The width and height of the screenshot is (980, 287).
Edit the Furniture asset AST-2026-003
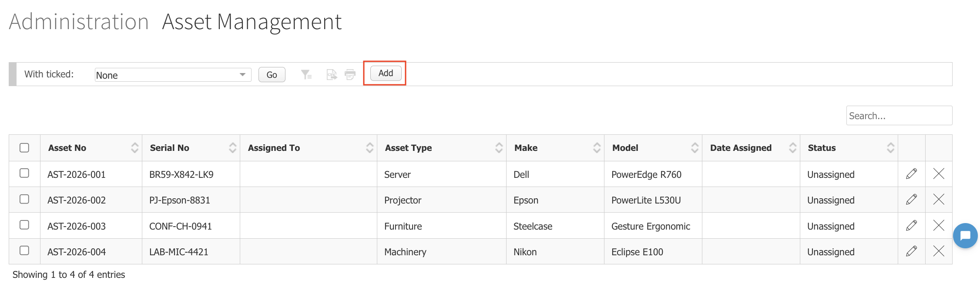[911, 225]
